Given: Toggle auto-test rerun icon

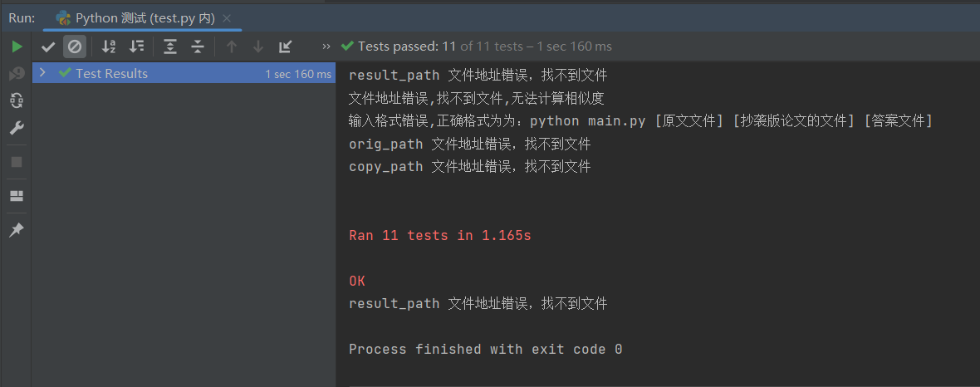Looking at the screenshot, I should (x=17, y=100).
